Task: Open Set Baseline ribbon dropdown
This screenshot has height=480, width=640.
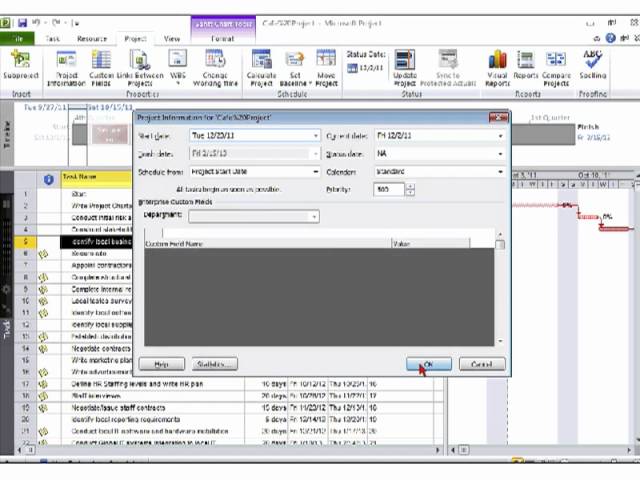Action: tap(295, 68)
